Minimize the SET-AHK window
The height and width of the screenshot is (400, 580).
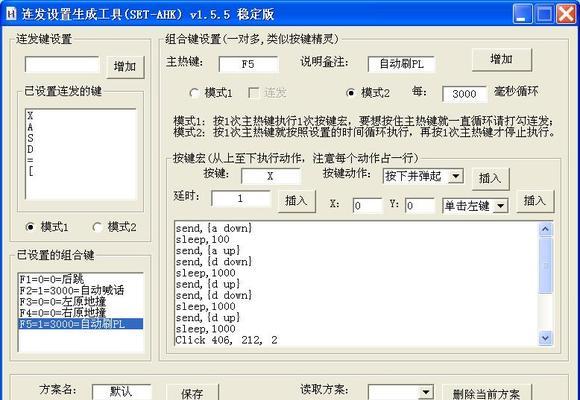[x=523, y=14]
